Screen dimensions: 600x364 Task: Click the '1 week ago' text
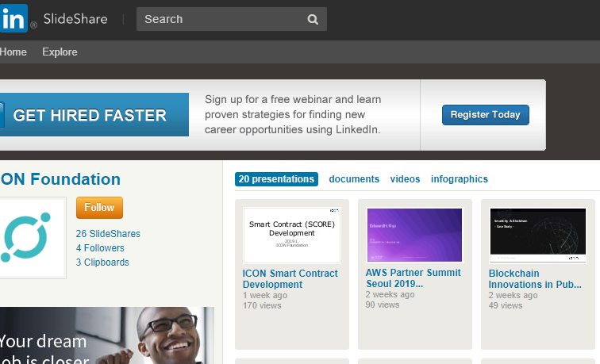(265, 295)
